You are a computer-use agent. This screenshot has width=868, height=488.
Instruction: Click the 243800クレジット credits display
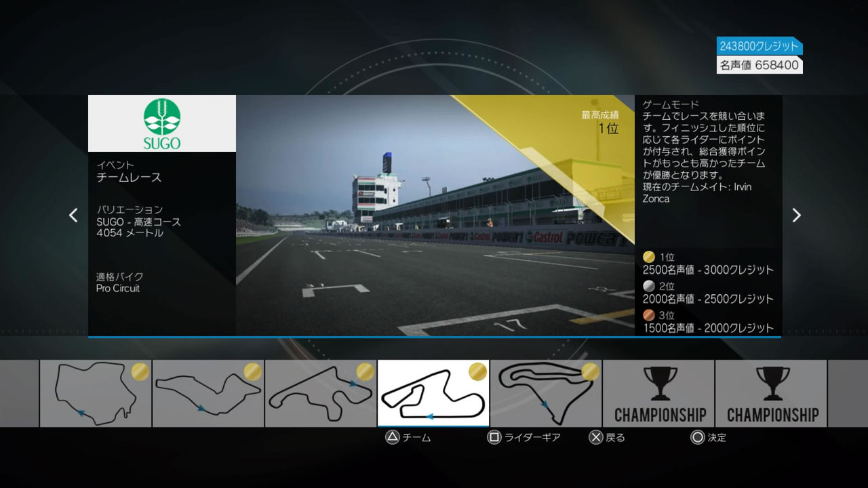(759, 46)
